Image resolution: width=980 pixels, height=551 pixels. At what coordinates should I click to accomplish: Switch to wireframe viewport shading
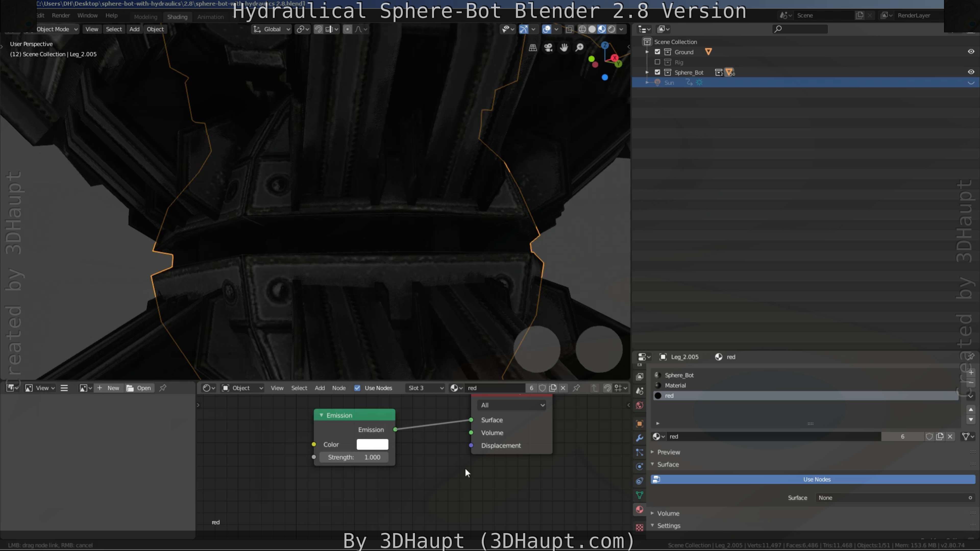(582, 29)
